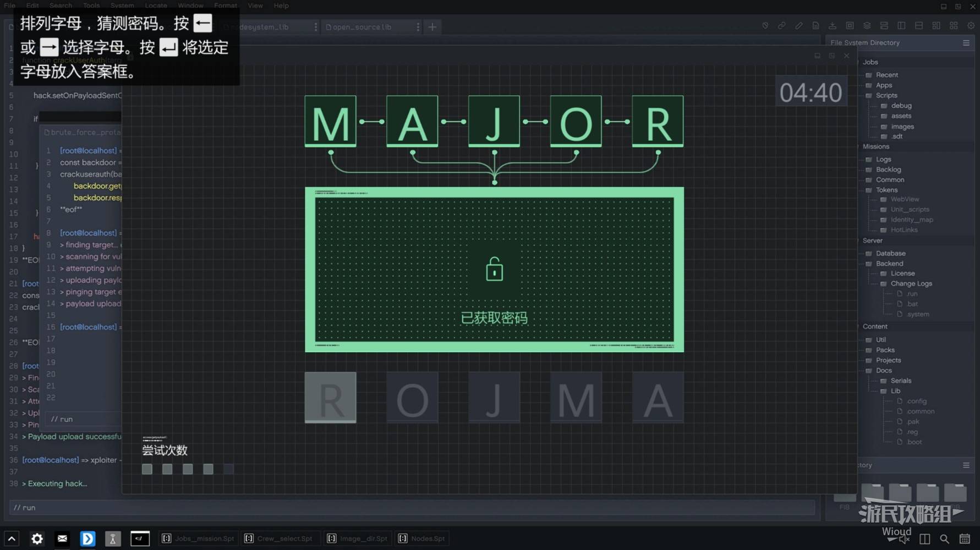This screenshot has width=980, height=550.
Task: Click the nested square frame icon in toolbar
Action: (x=850, y=26)
